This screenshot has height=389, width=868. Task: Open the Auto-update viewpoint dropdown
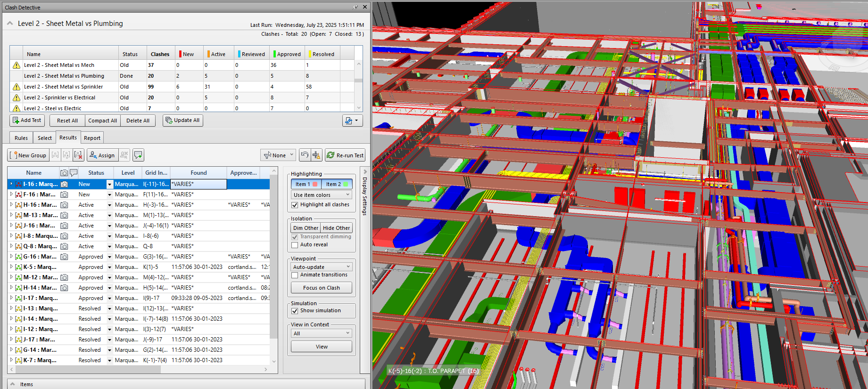[322, 267]
